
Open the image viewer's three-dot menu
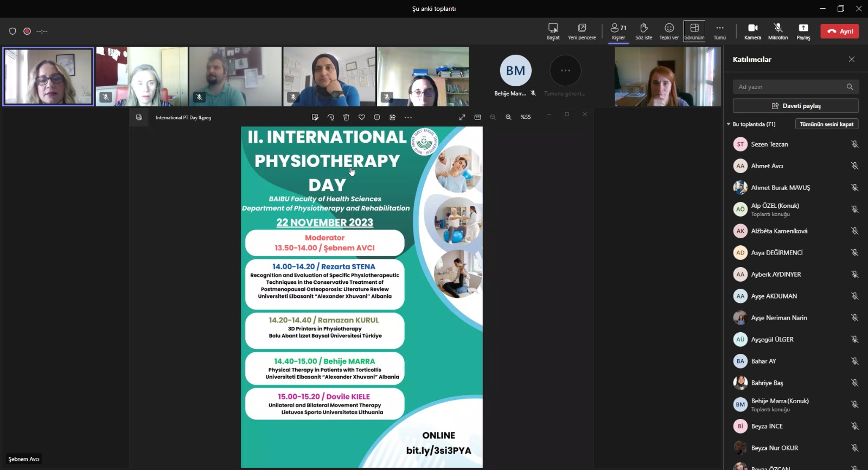point(408,117)
